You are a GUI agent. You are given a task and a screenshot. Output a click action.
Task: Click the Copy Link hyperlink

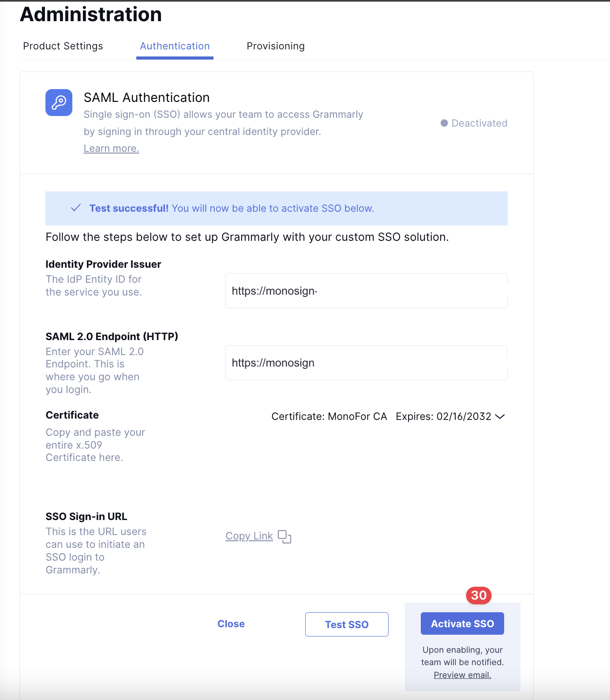pos(249,536)
